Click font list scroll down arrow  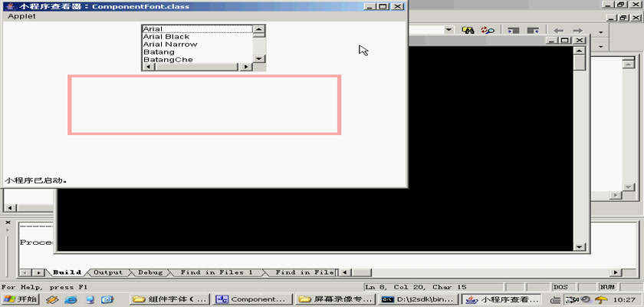259,59
